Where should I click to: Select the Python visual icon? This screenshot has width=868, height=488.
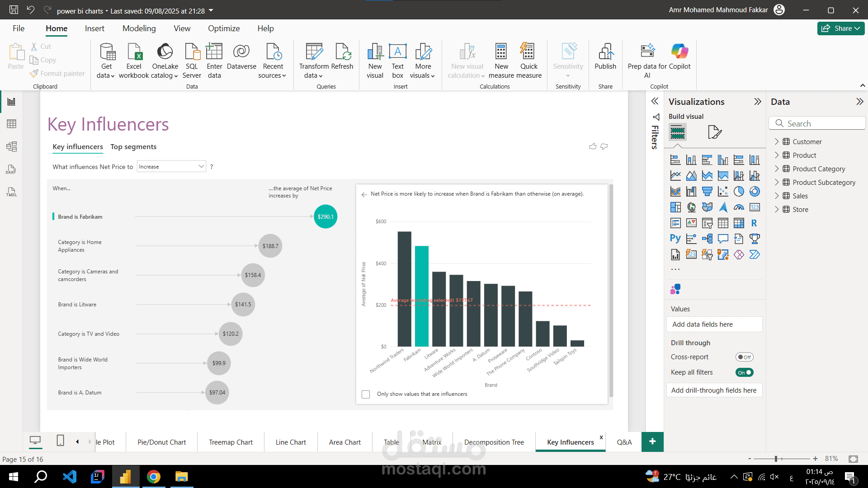675,239
